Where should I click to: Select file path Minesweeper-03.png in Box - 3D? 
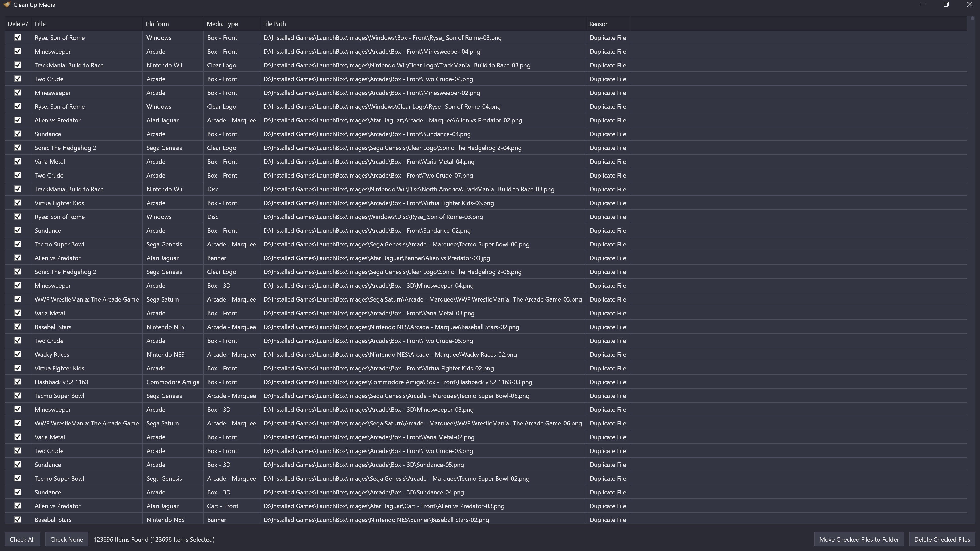tap(368, 409)
